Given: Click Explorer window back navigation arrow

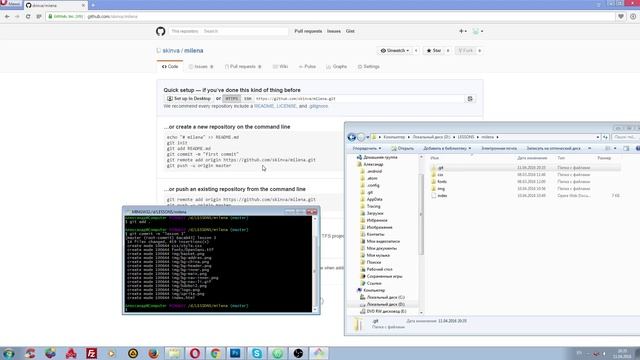Looking at the screenshot, I should coord(351,137).
